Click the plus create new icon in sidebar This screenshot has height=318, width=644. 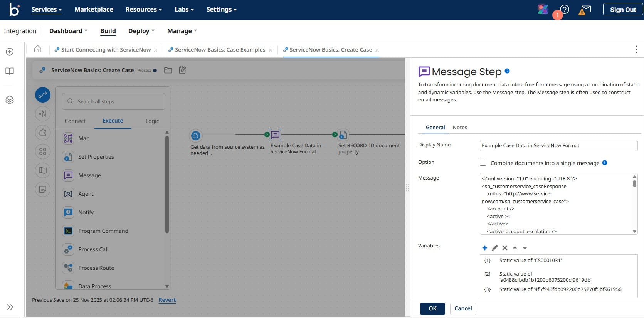pos(10,52)
